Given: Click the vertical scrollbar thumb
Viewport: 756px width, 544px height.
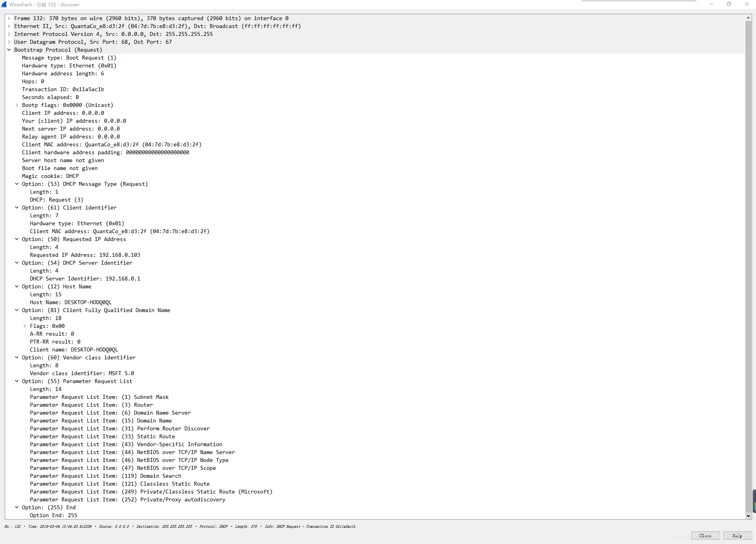Looking at the screenshot, I should pos(748,266).
